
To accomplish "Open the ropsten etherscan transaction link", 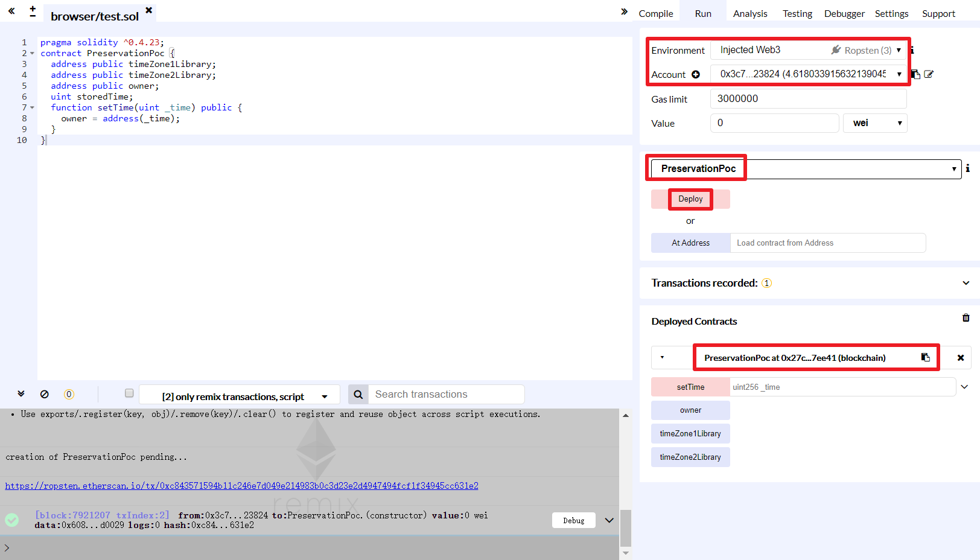I will (241, 486).
